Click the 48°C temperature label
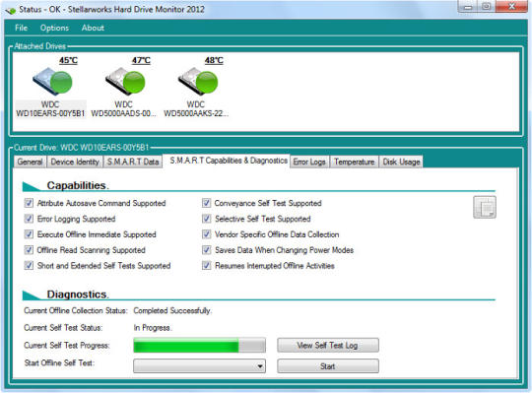The image size is (532, 393). [214, 60]
